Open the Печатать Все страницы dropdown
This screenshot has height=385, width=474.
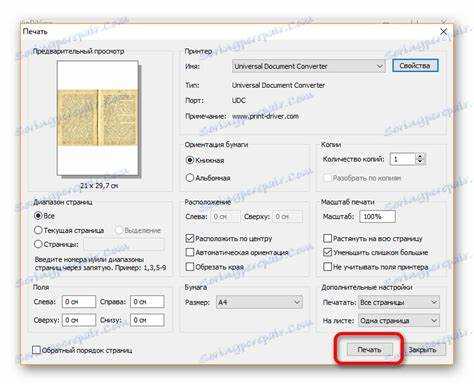click(399, 302)
